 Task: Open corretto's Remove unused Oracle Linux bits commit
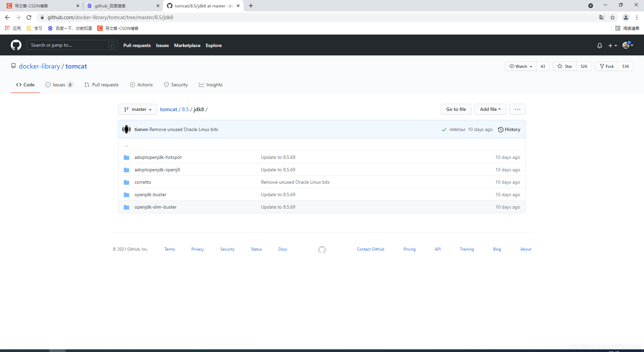click(295, 182)
